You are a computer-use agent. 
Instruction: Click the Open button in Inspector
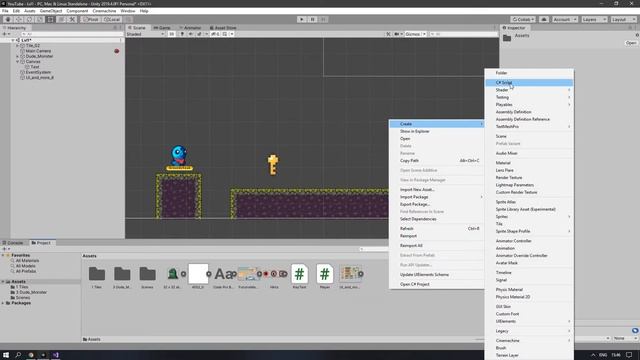point(631,43)
